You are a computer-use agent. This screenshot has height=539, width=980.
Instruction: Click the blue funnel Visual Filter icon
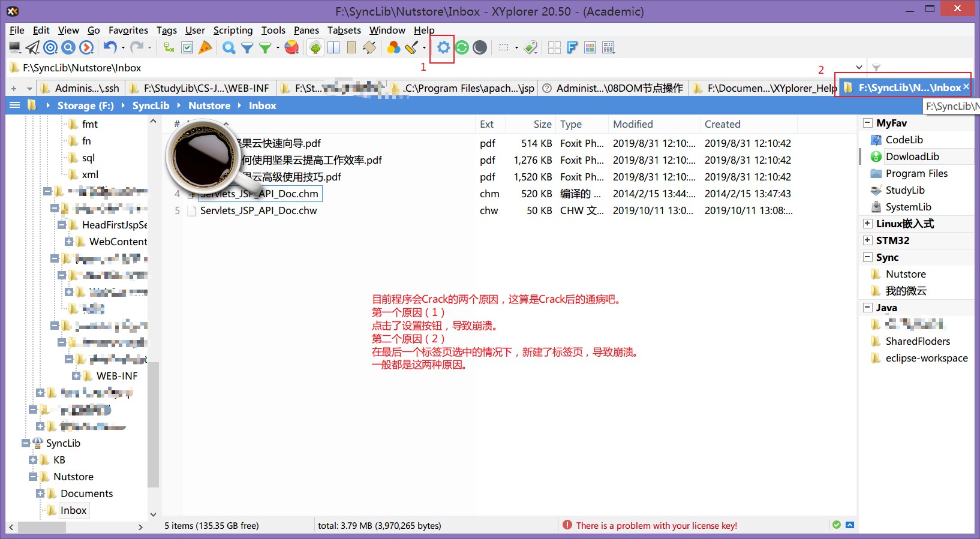tap(247, 47)
